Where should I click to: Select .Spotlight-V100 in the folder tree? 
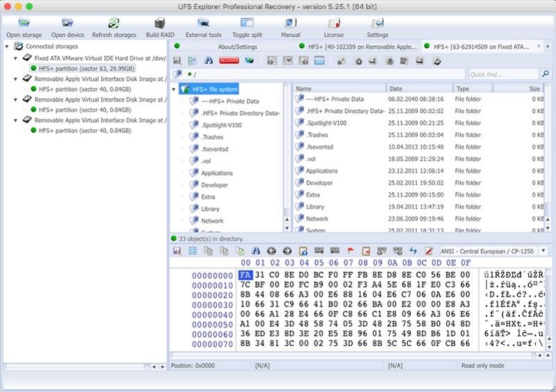(221, 125)
